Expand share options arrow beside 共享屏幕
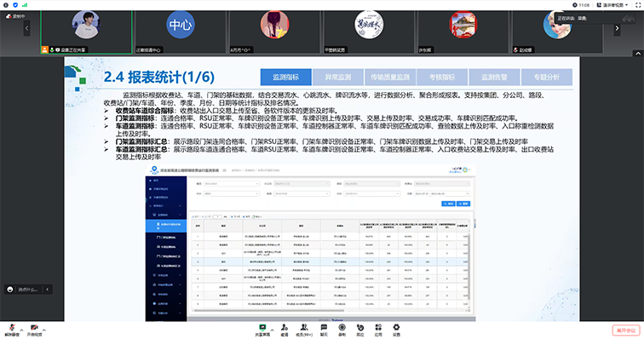This screenshot has width=644, height=339. coord(272,330)
